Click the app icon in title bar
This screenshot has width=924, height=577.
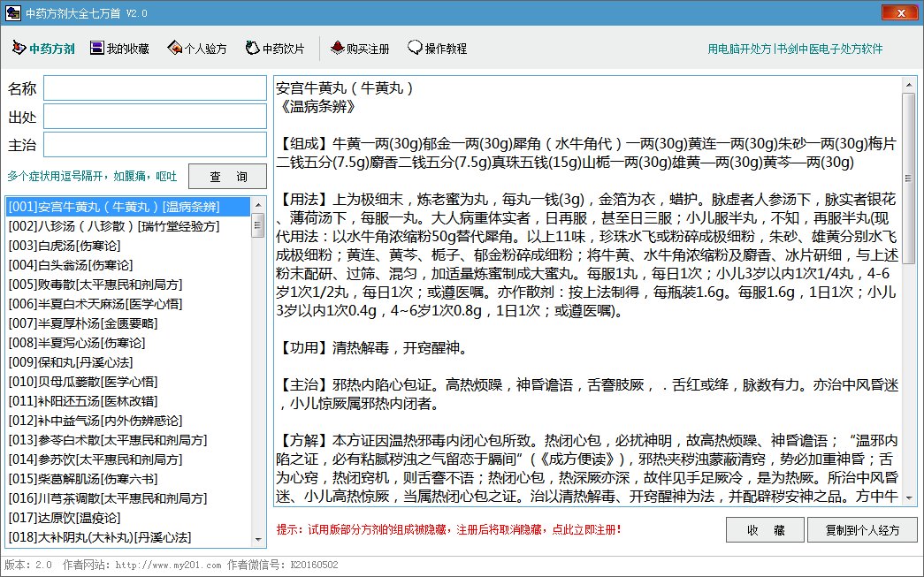13,12
